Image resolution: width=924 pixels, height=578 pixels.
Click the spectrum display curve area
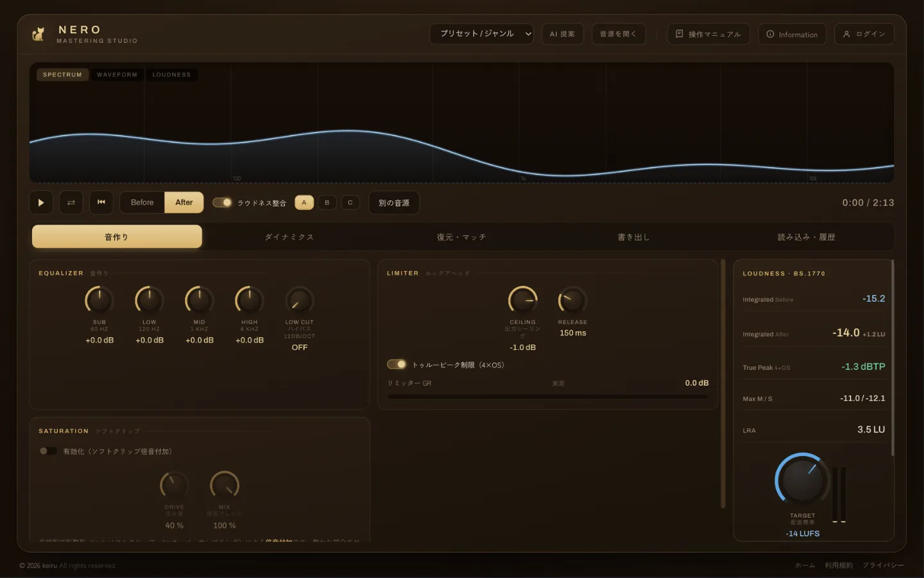(x=461, y=123)
